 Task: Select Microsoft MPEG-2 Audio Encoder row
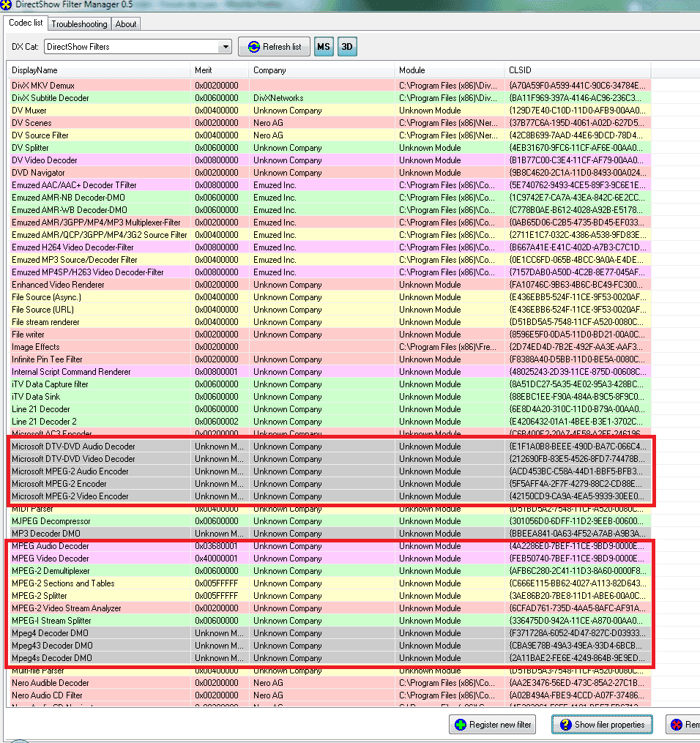pyautogui.click(x=330, y=471)
